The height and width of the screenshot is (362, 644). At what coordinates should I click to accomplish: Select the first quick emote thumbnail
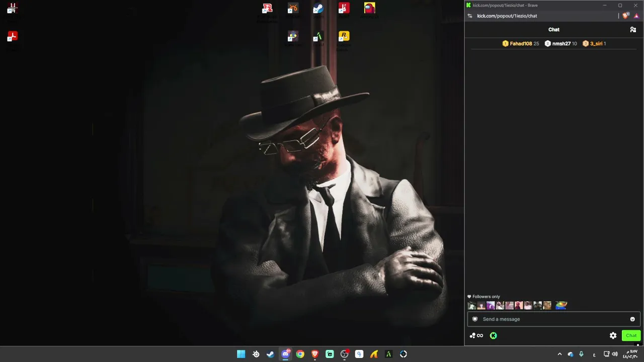pyautogui.click(x=471, y=305)
